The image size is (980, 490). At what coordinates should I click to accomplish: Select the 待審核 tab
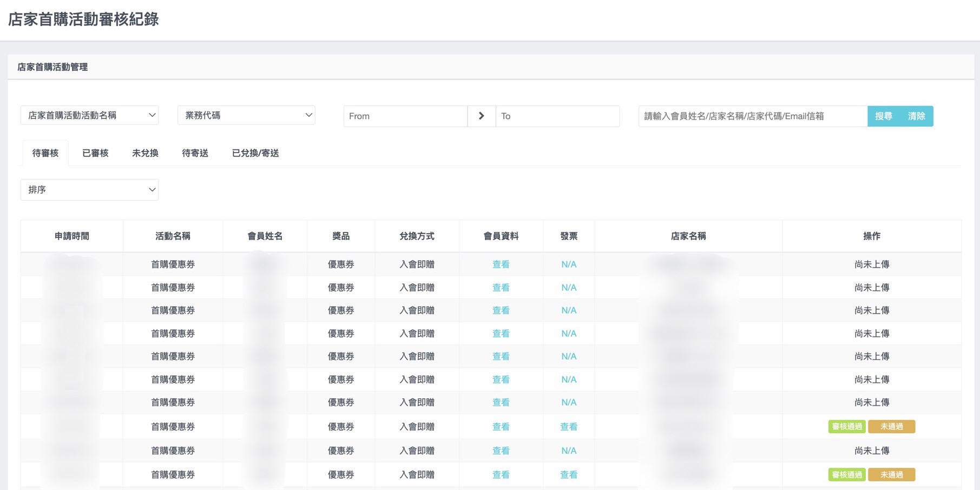(x=45, y=153)
